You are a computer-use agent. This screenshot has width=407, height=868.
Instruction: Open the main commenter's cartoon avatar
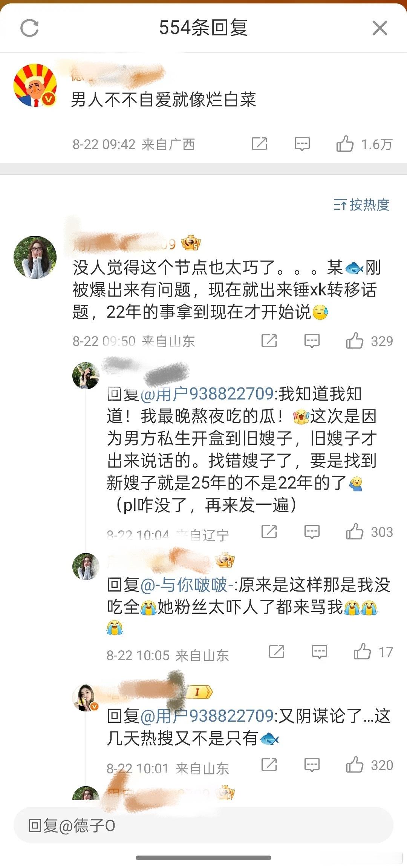(35, 85)
